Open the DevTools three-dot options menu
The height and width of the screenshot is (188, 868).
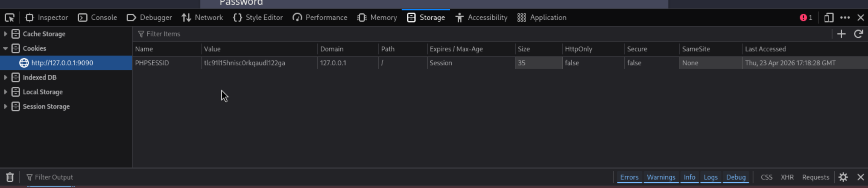pyautogui.click(x=845, y=18)
